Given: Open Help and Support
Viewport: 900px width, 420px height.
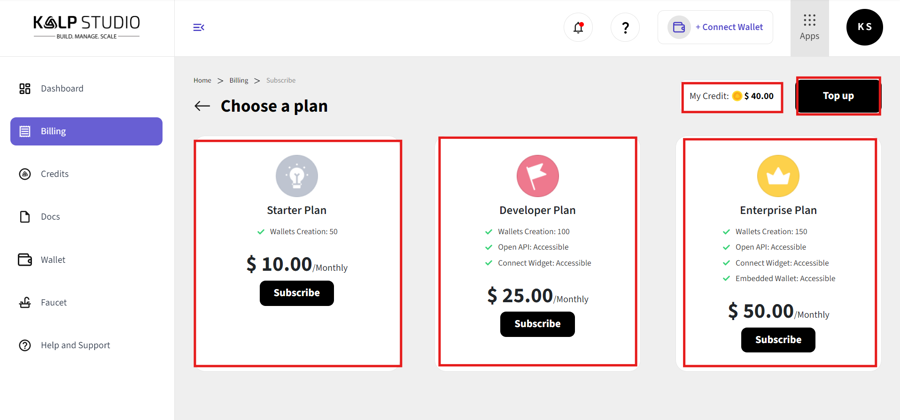Looking at the screenshot, I should click(x=75, y=346).
